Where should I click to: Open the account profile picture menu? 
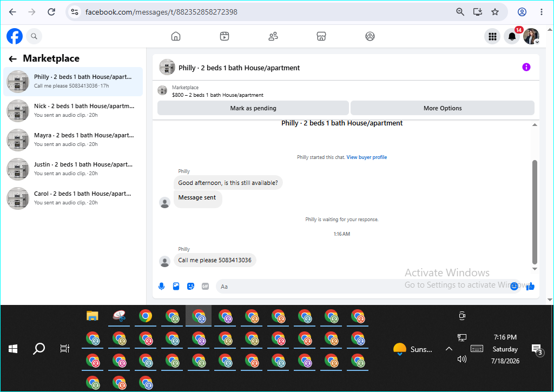(x=531, y=36)
